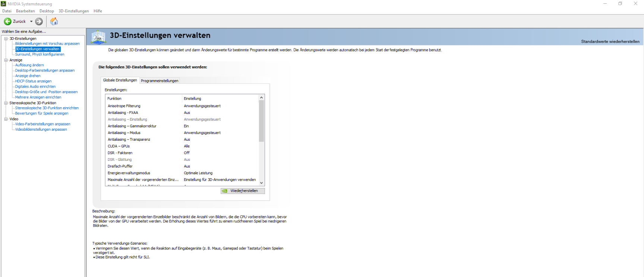Open Bewertungen für Spiele anzeigen
Image resolution: width=644 pixels, height=277 pixels.
point(42,114)
